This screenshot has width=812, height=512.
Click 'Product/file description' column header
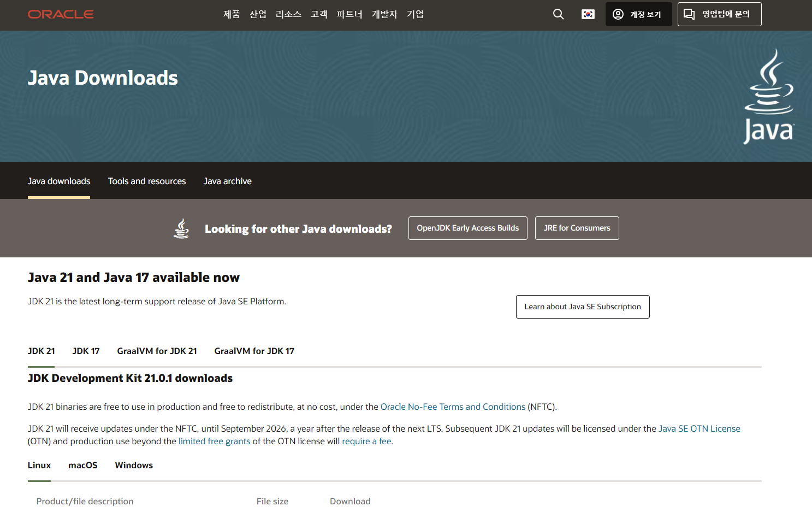pyautogui.click(x=85, y=501)
